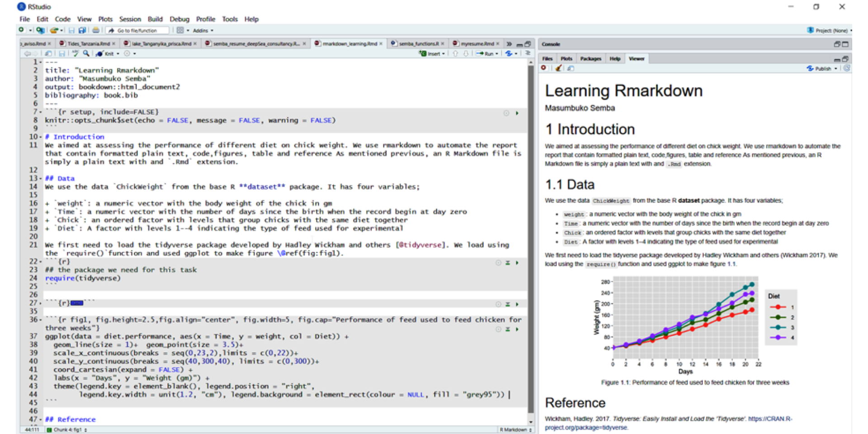Run the setup chunk play arrow
868x434 pixels.
[517, 113]
